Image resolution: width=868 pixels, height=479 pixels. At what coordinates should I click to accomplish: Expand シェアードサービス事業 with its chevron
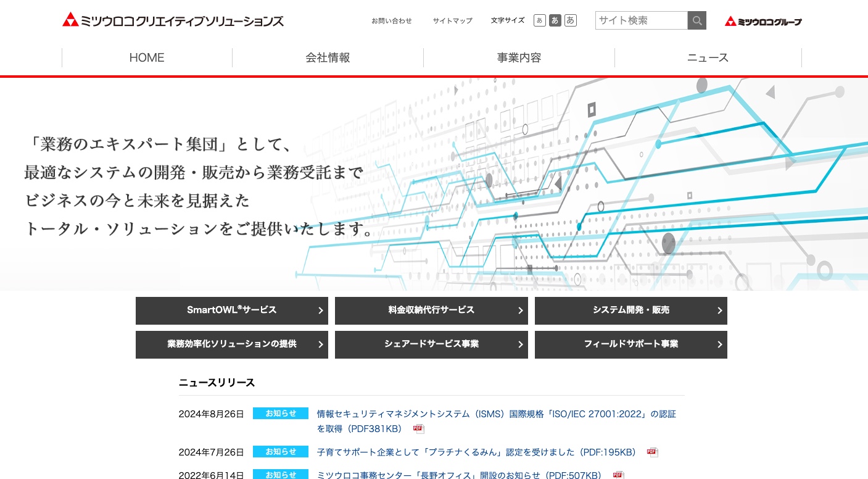tap(520, 344)
